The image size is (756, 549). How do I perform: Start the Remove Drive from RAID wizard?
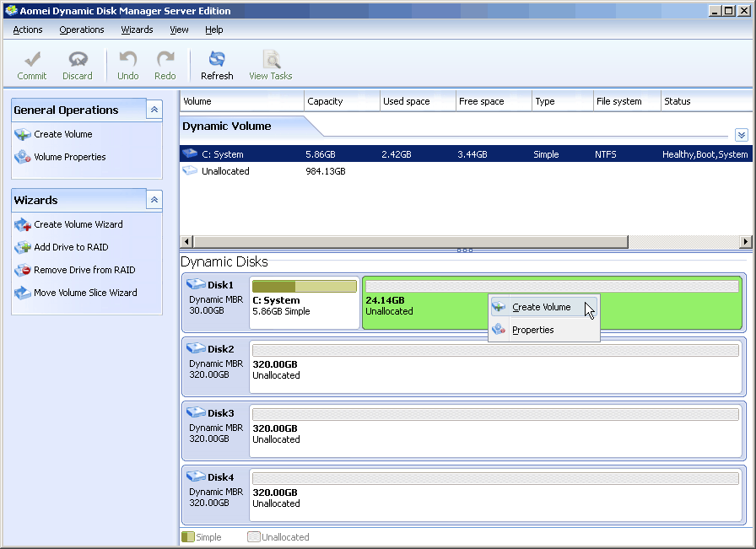84,270
